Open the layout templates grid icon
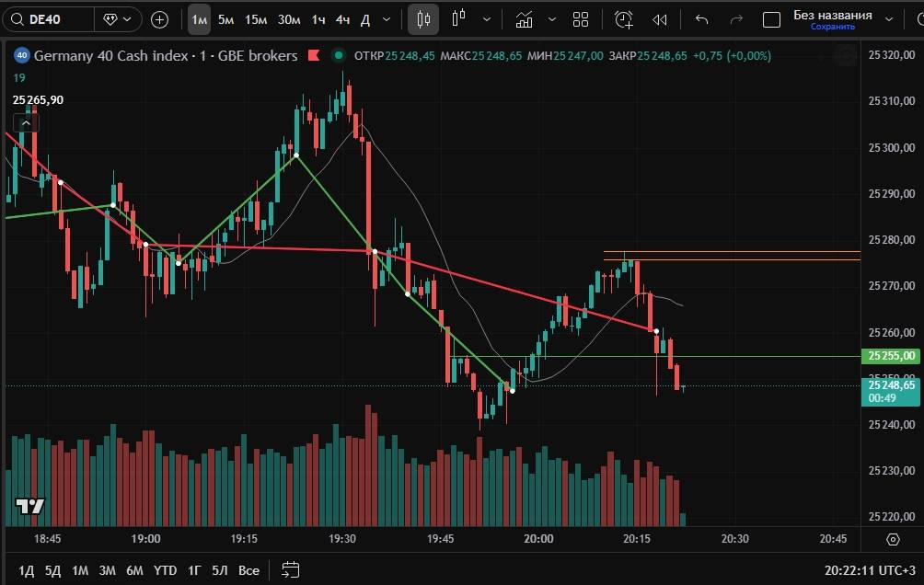The image size is (924, 585). coord(580,19)
